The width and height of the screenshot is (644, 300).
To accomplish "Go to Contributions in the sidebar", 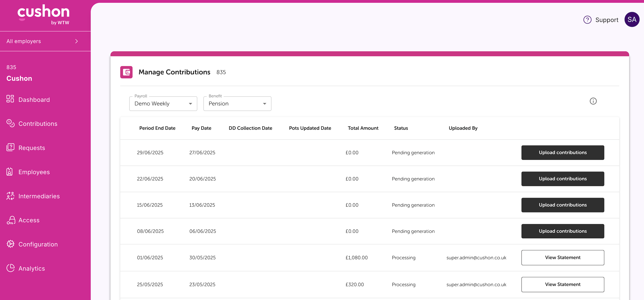I will pos(38,124).
